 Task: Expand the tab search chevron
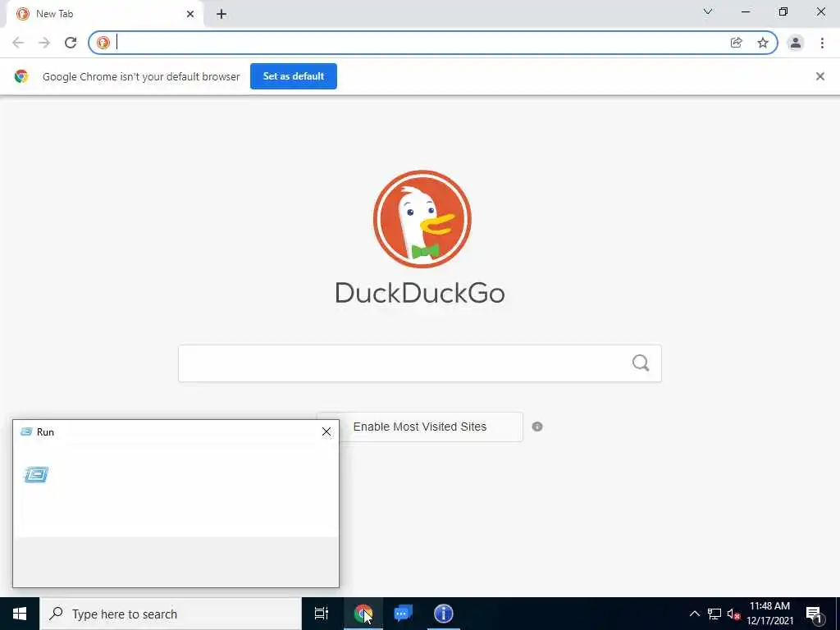click(x=708, y=11)
